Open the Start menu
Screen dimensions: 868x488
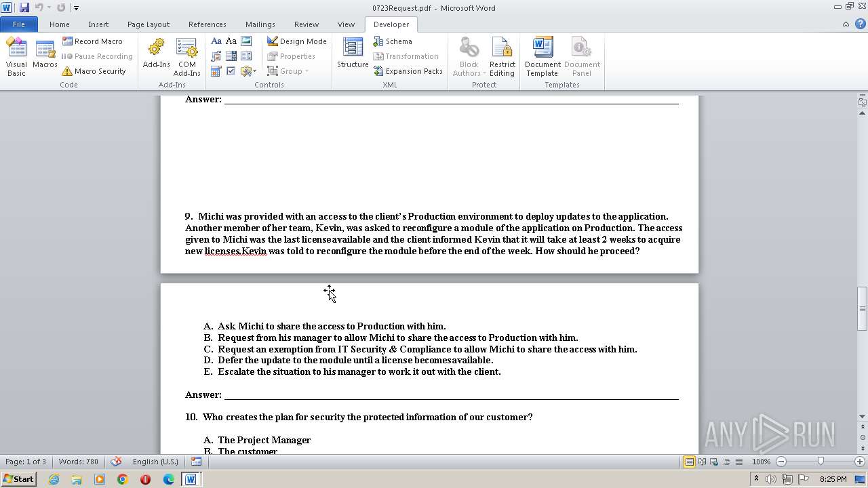pos(18,479)
